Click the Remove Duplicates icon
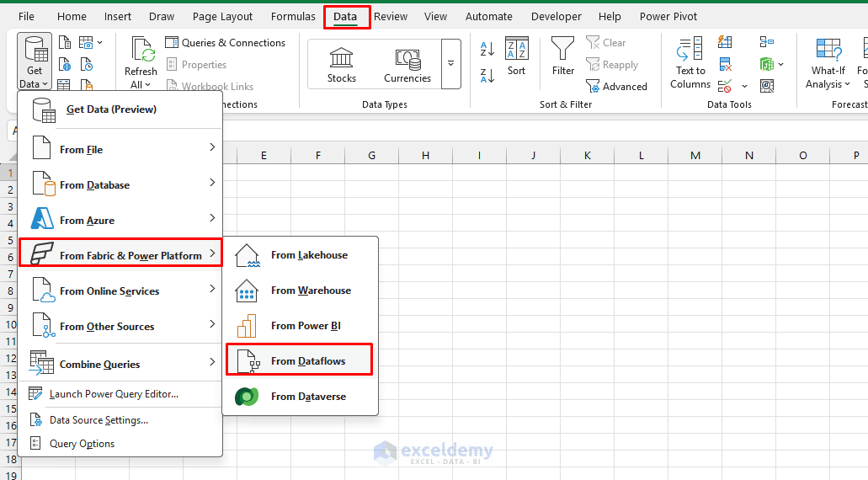The width and height of the screenshot is (868, 480). (725, 64)
